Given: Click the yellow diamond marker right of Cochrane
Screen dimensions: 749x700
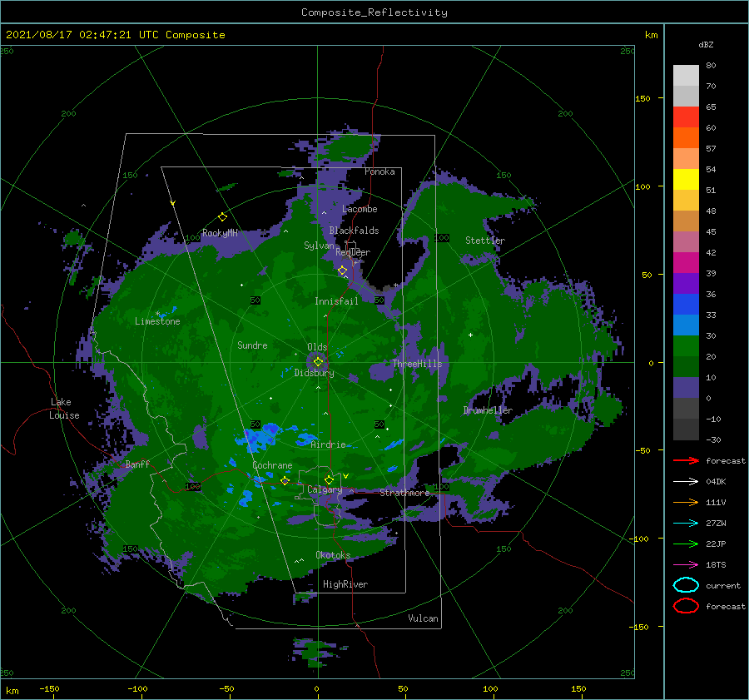Looking at the screenshot, I should pyautogui.click(x=285, y=481).
